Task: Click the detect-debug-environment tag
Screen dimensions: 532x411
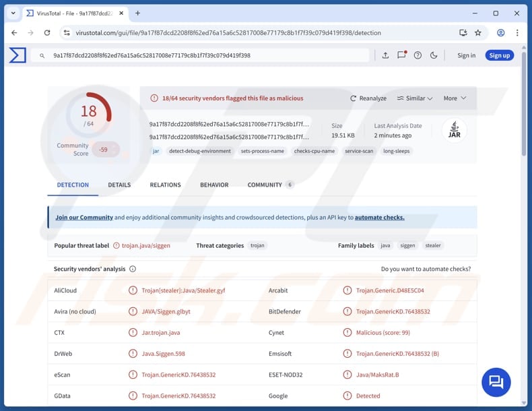Action: pyautogui.click(x=200, y=151)
